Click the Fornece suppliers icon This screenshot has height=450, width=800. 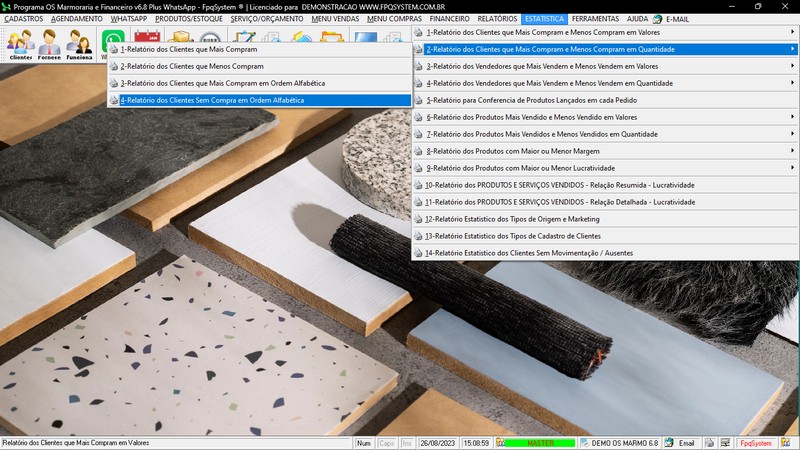tap(50, 45)
